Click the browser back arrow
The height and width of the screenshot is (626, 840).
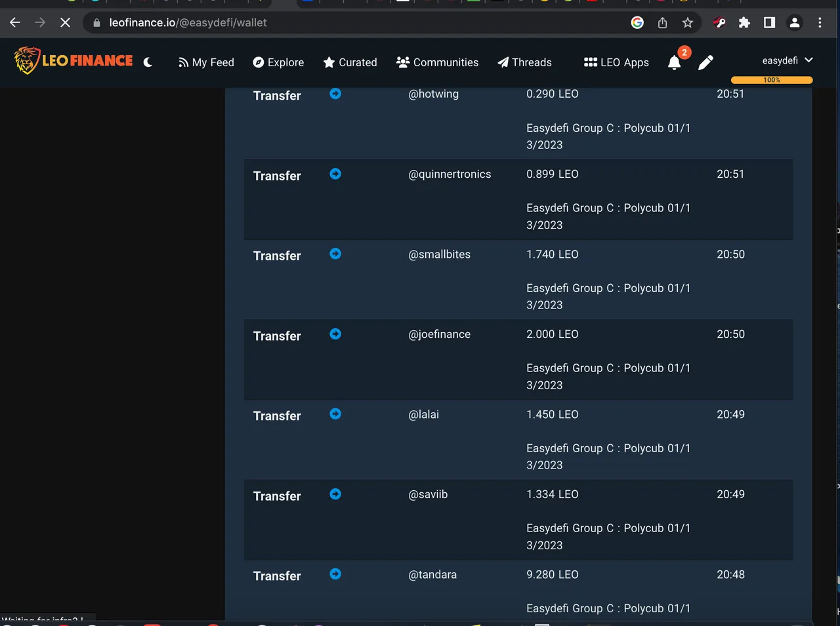coord(15,22)
